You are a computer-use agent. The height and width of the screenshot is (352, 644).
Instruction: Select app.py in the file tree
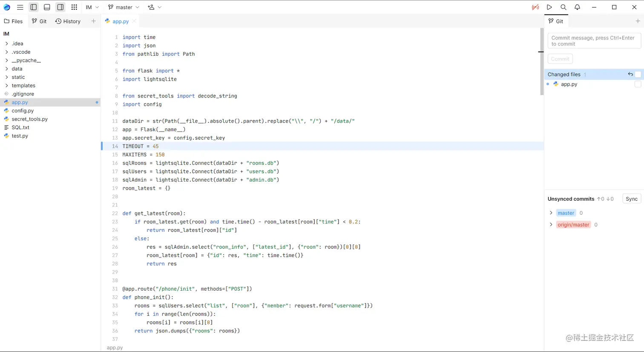[x=50, y=102]
